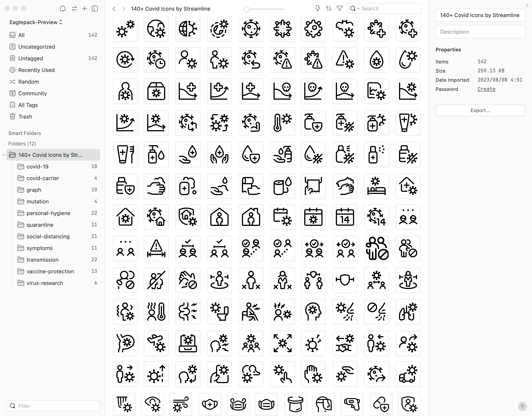
Task: Click the plus add icon in sidebar header
Action: (x=85, y=9)
